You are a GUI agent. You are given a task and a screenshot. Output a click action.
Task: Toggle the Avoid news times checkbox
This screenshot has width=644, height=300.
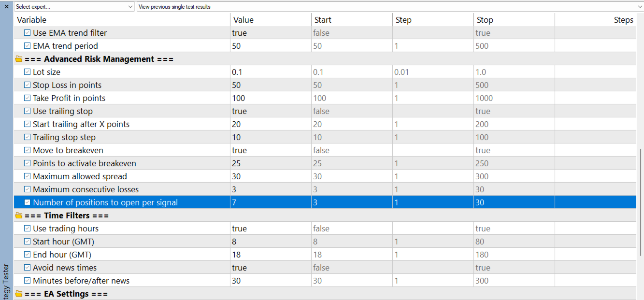[27, 268]
